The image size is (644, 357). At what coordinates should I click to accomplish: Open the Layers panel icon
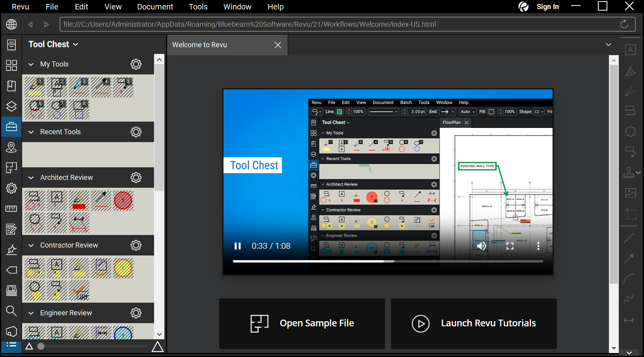pyautogui.click(x=11, y=106)
